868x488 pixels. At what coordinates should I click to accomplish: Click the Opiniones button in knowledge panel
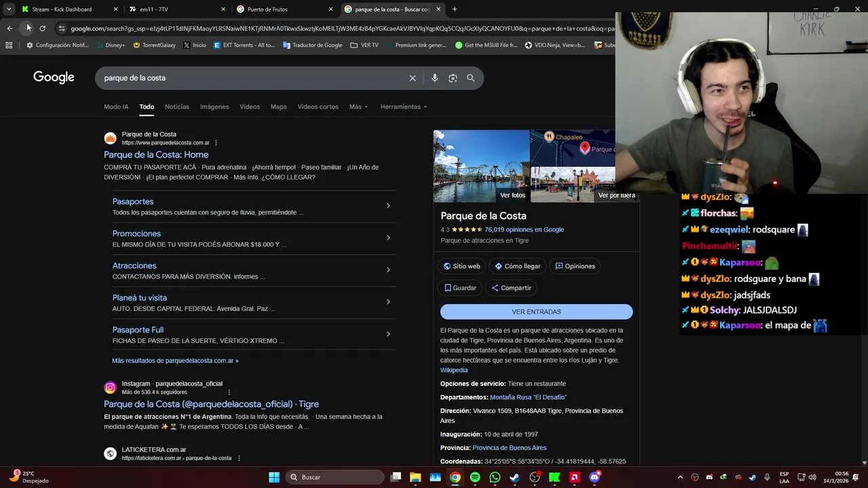pos(575,266)
